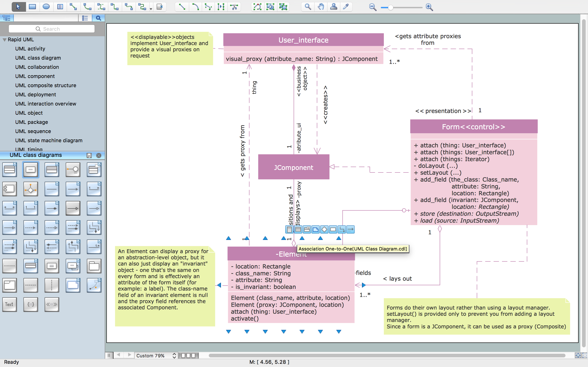
Task: Click the UML sequence diagram entry
Action: pyautogui.click(x=33, y=131)
